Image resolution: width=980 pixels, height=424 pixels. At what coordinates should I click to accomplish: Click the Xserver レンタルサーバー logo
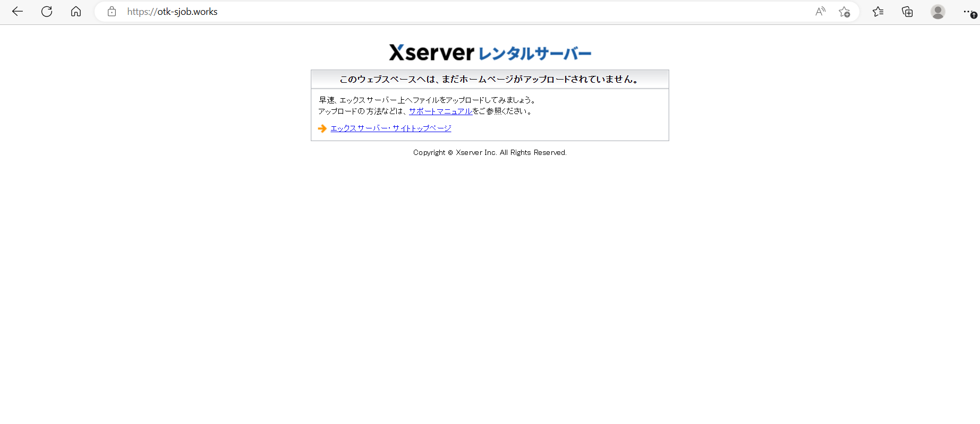[x=490, y=53]
